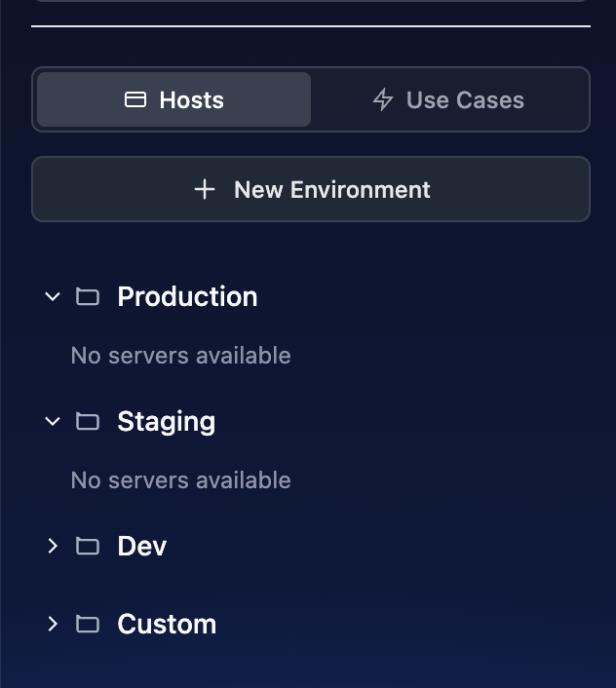
Task: Click the Staging folder icon
Action: point(88,421)
